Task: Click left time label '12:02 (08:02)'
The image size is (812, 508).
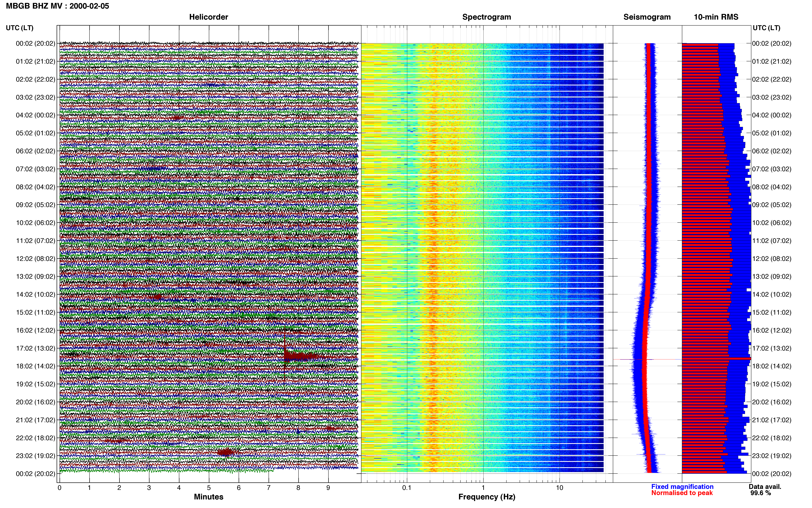Action: 36,259
